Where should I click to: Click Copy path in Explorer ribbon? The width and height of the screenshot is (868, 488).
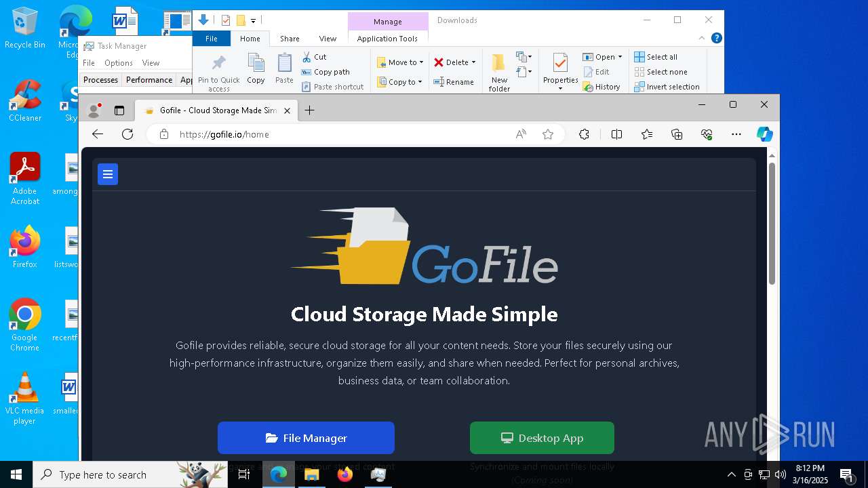[x=325, y=72]
